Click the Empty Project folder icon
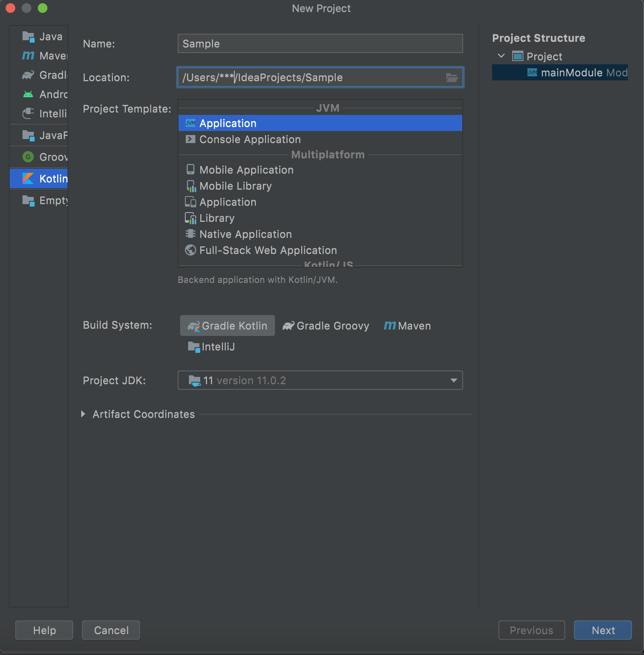The image size is (644, 655). click(x=28, y=200)
